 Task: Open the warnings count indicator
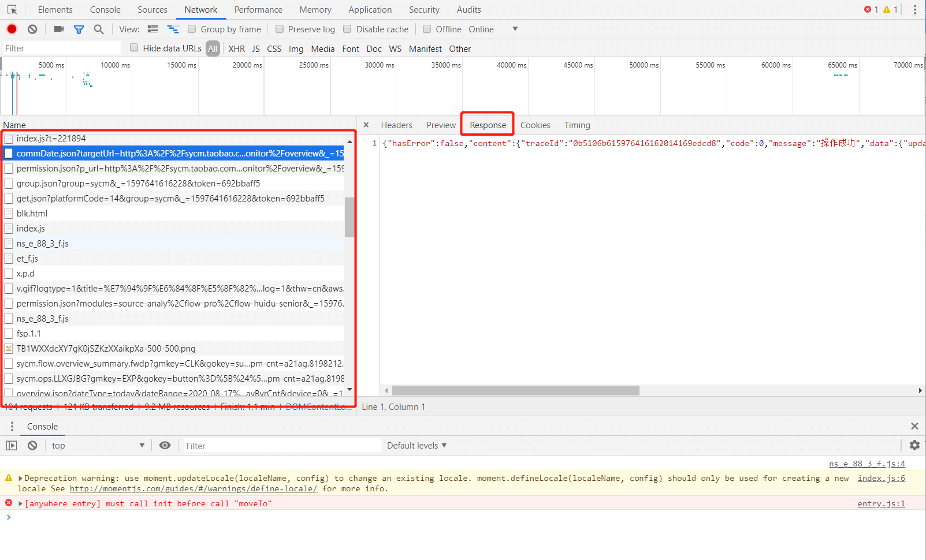[x=891, y=9]
